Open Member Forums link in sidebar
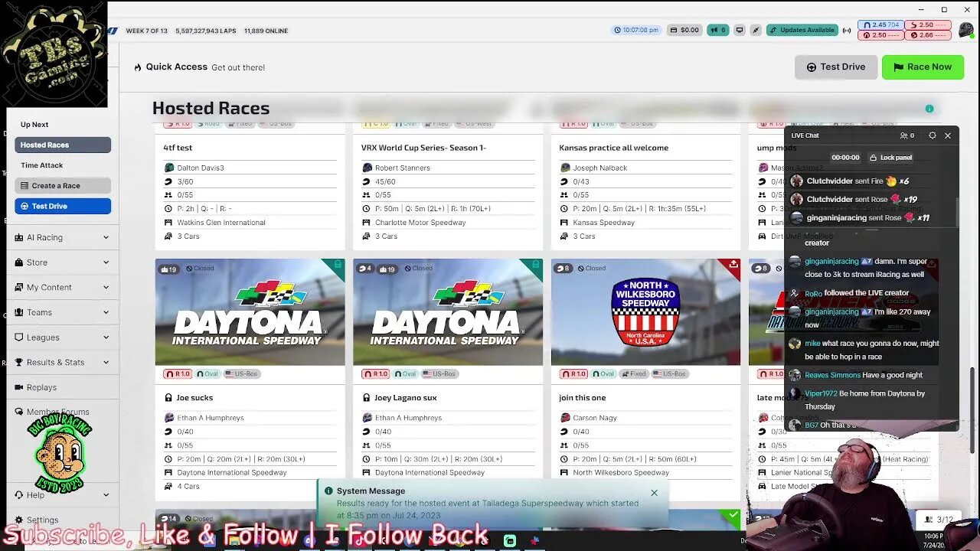The height and width of the screenshot is (551, 980). coord(57,412)
